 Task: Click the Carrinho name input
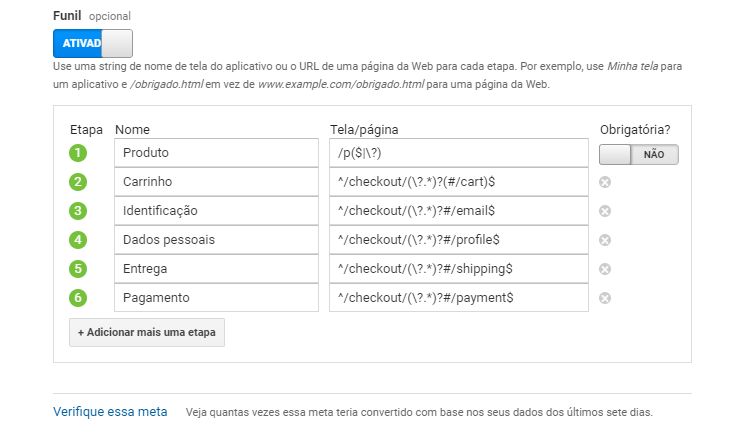click(216, 182)
